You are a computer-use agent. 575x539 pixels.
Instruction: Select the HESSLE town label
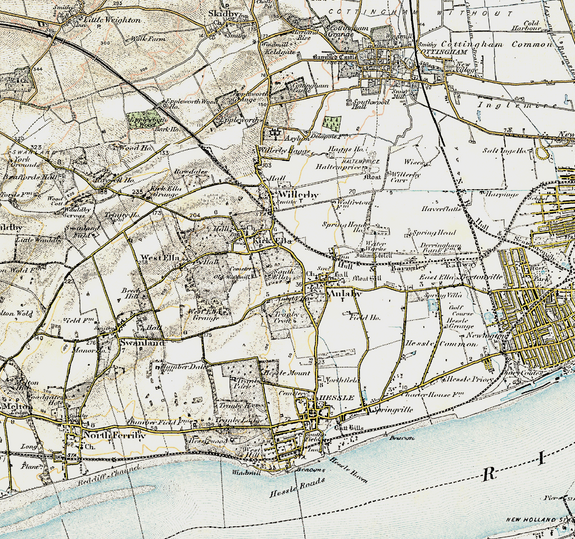coord(337,398)
